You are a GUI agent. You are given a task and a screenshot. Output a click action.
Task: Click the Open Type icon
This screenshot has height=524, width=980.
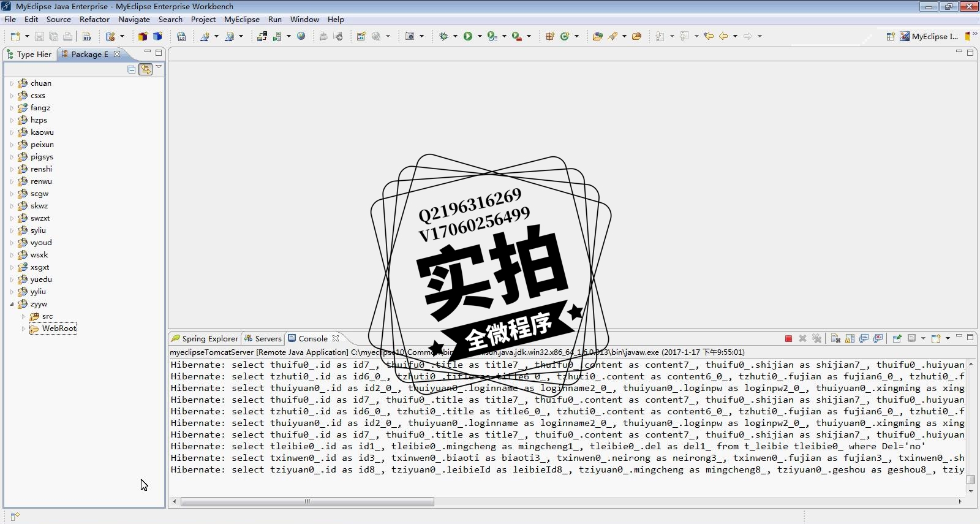(597, 36)
